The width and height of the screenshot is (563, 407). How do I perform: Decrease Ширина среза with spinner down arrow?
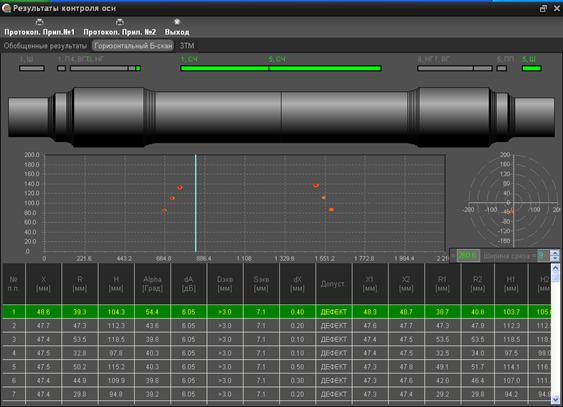[x=555, y=258]
